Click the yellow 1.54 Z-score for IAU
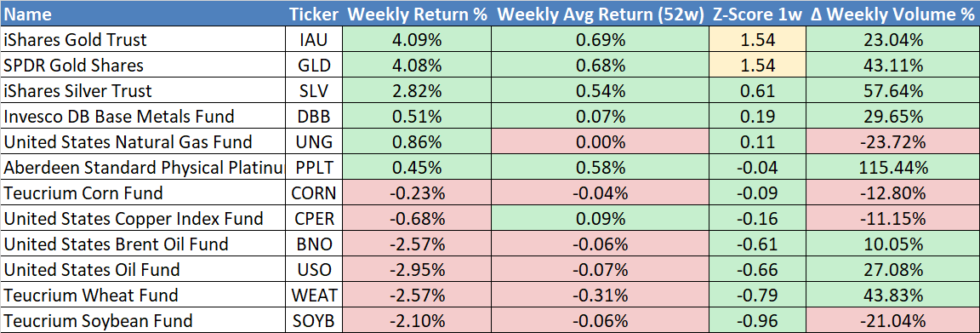The height and width of the screenshot is (333, 980). click(x=757, y=40)
